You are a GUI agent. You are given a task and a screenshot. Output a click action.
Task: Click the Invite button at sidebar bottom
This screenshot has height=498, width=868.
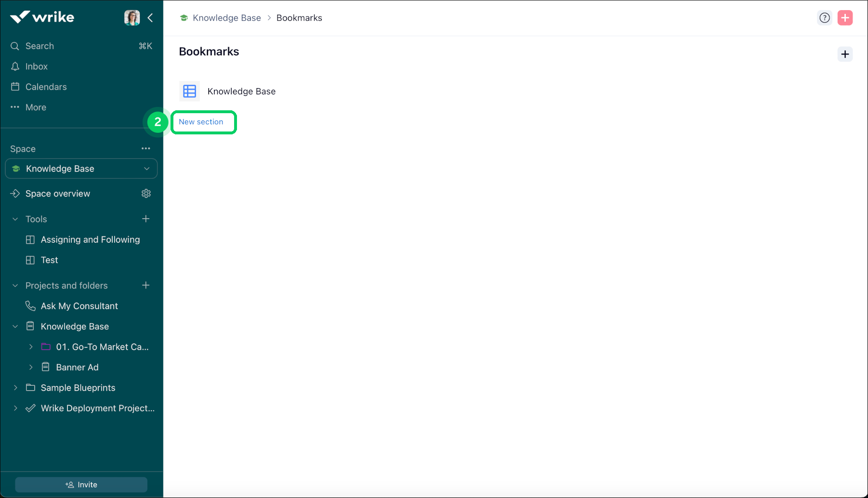click(81, 485)
